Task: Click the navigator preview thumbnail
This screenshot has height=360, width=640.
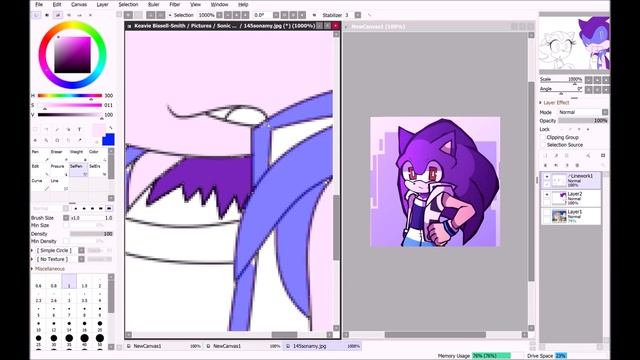Action: pos(574,44)
